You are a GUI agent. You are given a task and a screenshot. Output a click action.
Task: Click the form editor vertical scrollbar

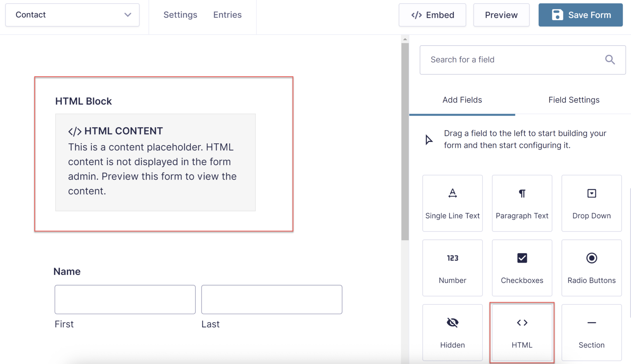pos(405,142)
